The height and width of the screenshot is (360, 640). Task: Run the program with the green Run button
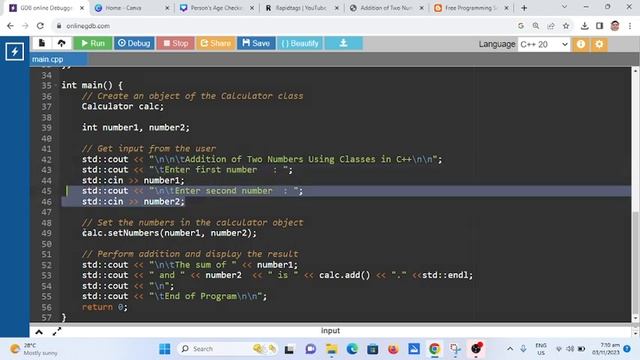pyautogui.click(x=93, y=43)
